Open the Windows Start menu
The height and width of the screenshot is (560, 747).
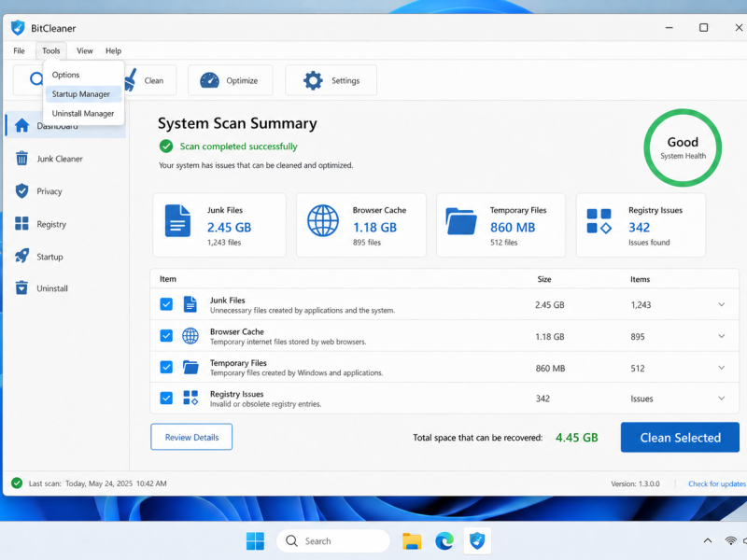255,541
